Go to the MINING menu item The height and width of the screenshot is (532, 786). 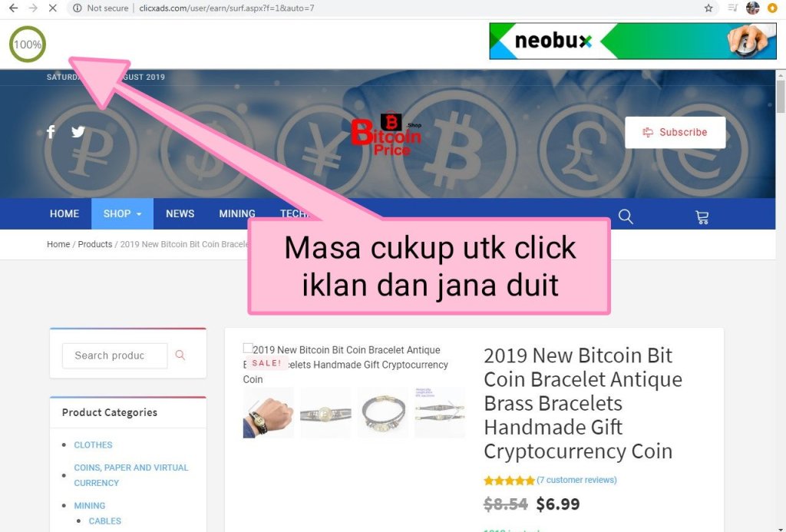tap(237, 213)
